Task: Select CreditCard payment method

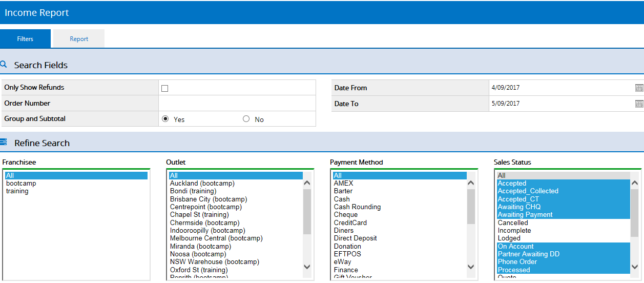Action: coord(400,223)
